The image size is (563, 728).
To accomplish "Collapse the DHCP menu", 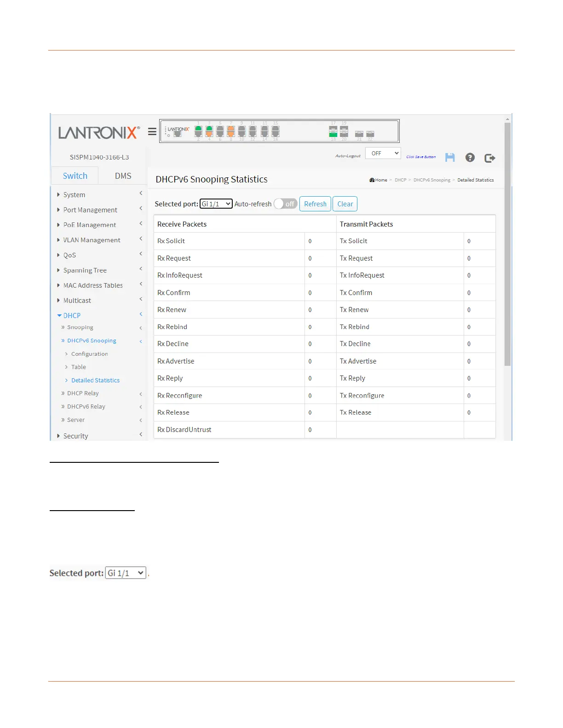I will click(72, 315).
